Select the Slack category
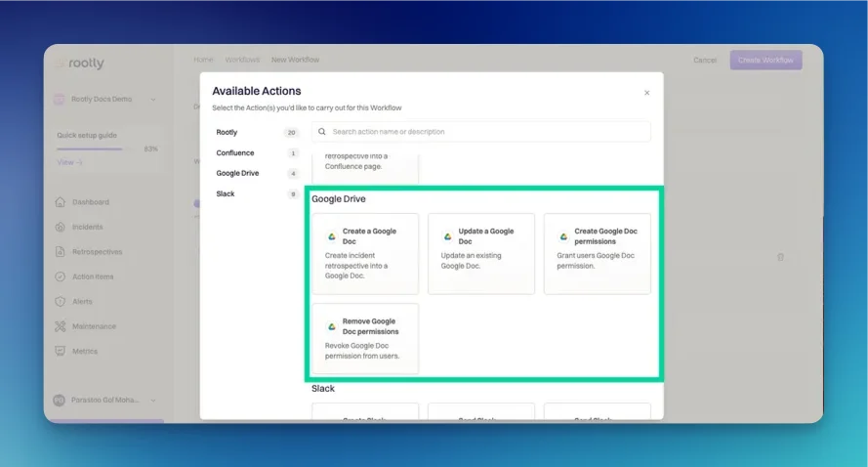 (x=226, y=193)
